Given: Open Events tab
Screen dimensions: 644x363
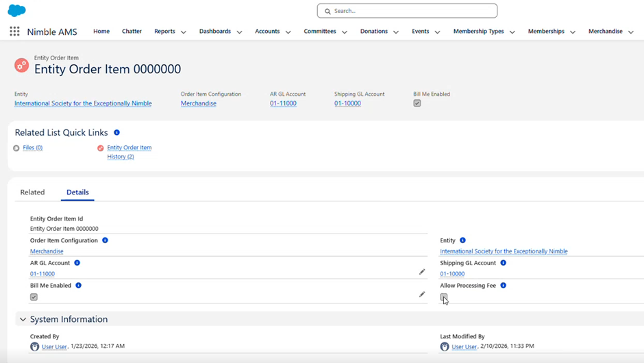Looking at the screenshot, I should click(421, 32).
